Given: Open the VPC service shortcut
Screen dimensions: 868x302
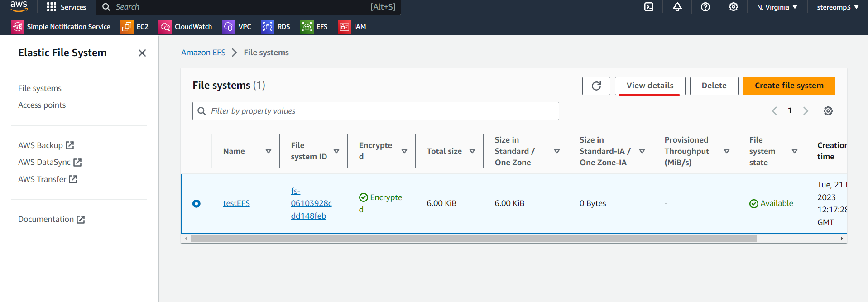Looking at the screenshot, I should (237, 27).
